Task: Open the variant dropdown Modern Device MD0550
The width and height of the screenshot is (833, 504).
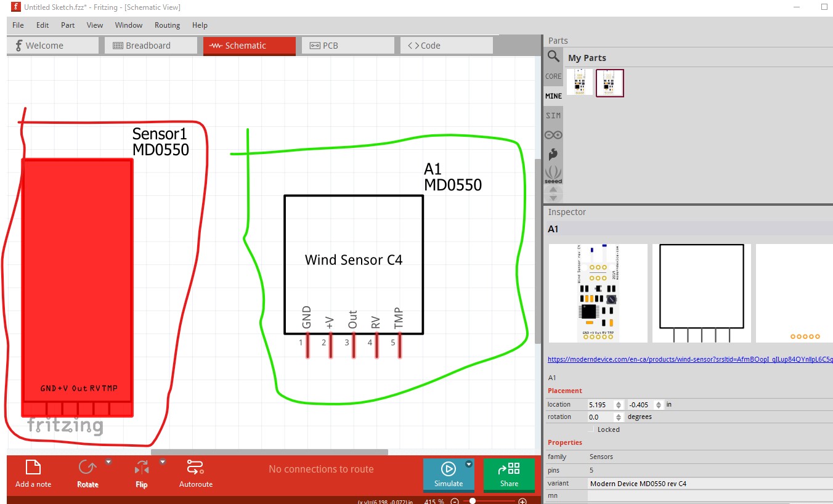Action: [710, 484]
